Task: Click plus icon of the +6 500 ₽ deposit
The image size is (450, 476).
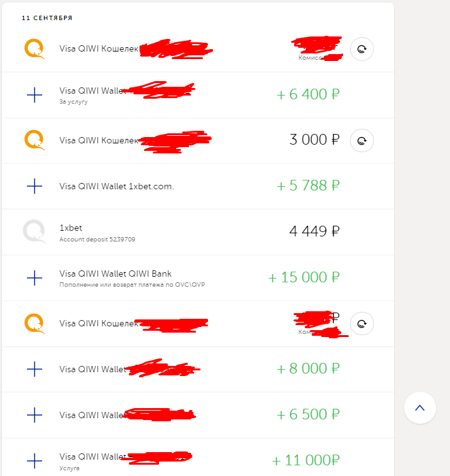Action: point(35,415)
